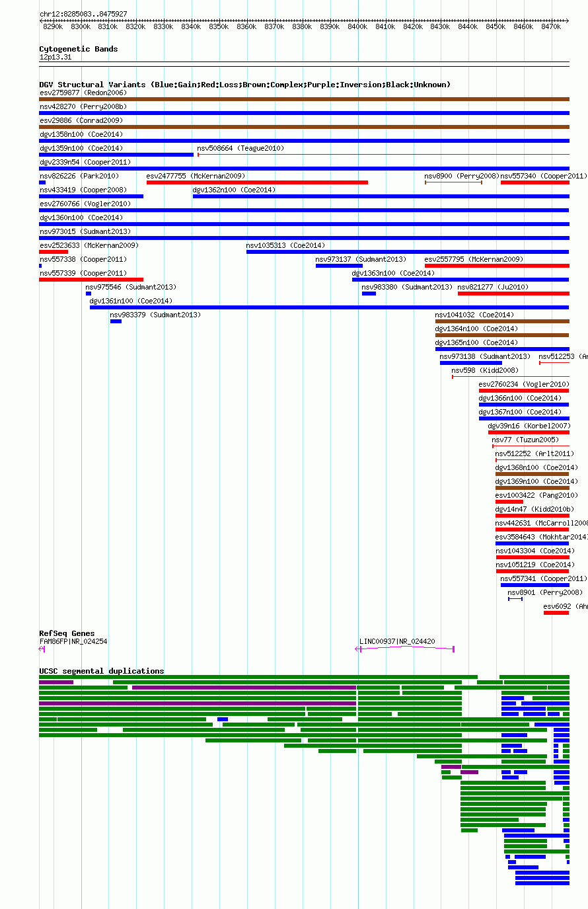The width and height of the screenshot is (588, 909).
Task: Select nsv821277 (Ju2010) variant label
Action: point(493,288)
